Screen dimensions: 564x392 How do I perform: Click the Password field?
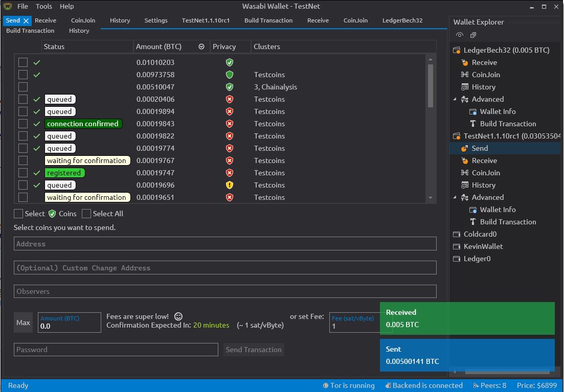coord(116,350)
